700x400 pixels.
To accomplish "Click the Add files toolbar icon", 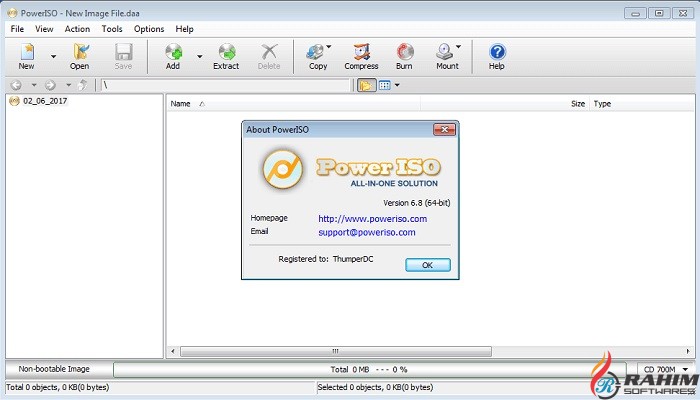I will (173, 57).
